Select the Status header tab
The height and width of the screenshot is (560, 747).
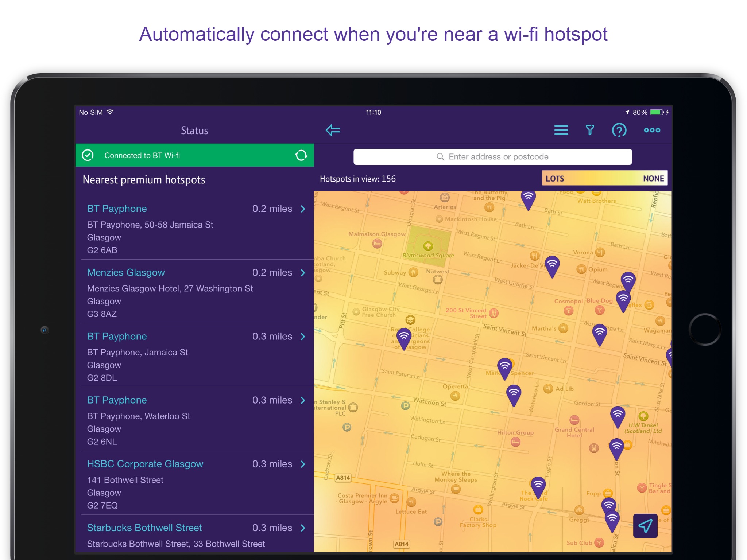point(194,131)
